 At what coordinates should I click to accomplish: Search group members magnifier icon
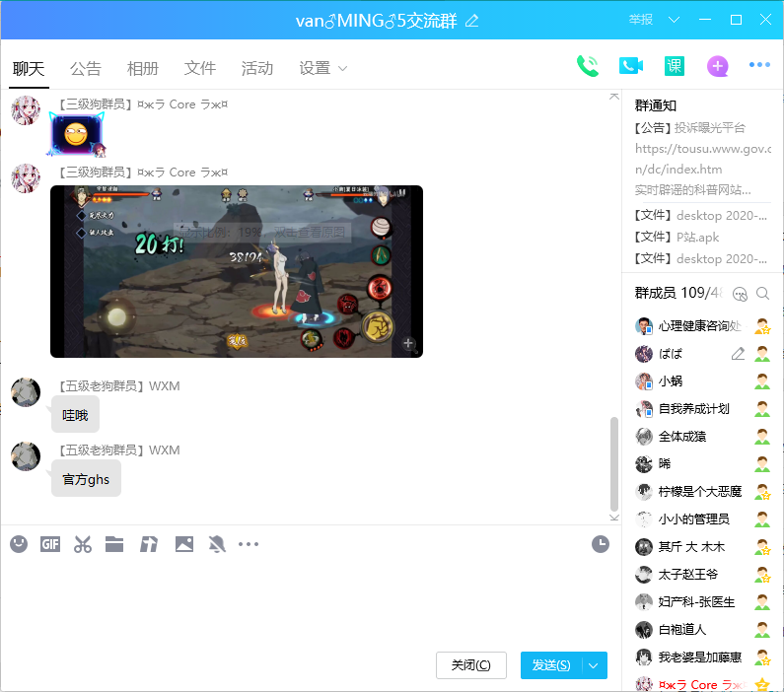click(762, 294)
